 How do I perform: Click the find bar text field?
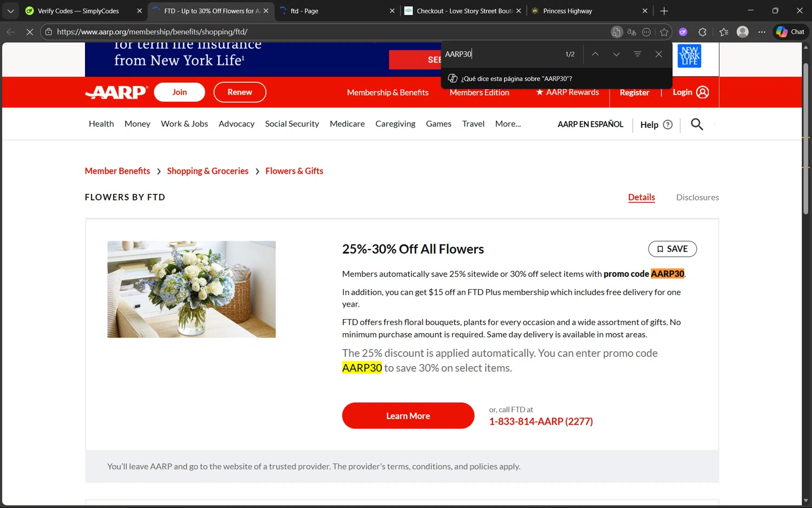pyautogui.click(x=501, y=54)
